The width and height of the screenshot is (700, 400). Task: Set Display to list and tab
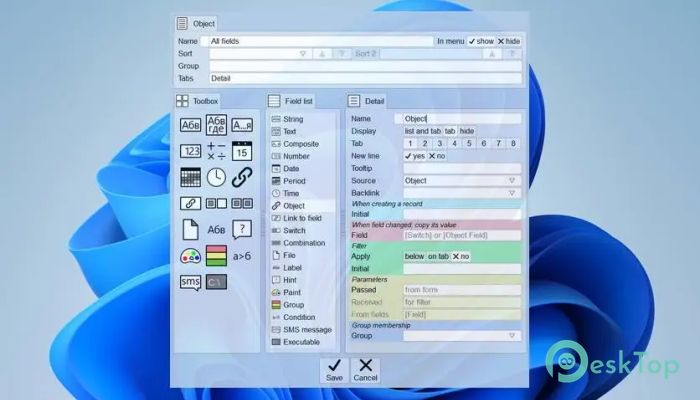422,131
